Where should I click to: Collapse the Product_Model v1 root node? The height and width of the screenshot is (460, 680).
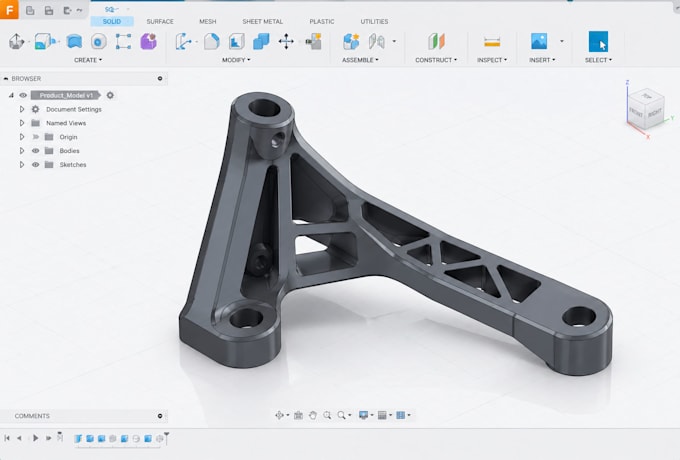[x=11, y=95]
